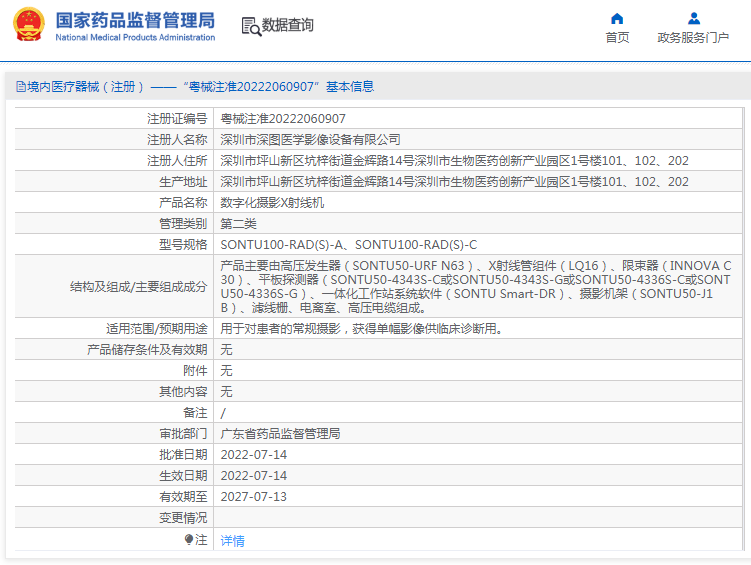Click the 适用范围/预期用途 label
The image size is (751, 565).
click(157, 329)
